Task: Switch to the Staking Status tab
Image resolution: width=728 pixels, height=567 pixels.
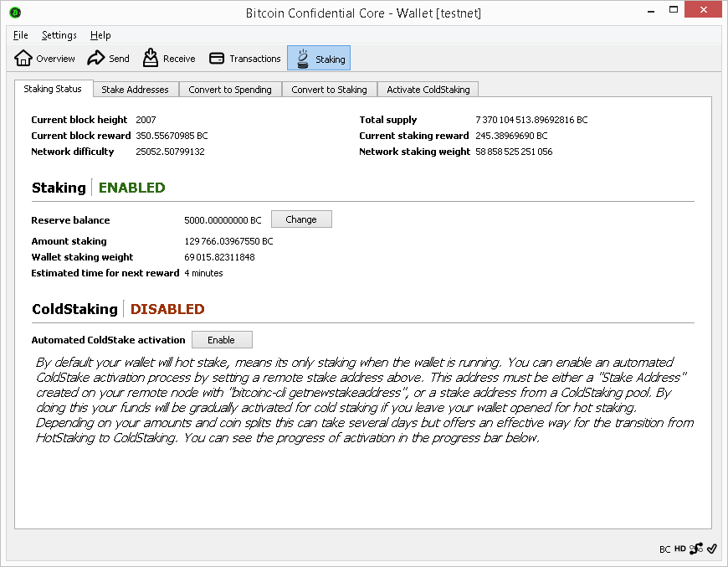Action: (x=53, y=89)
